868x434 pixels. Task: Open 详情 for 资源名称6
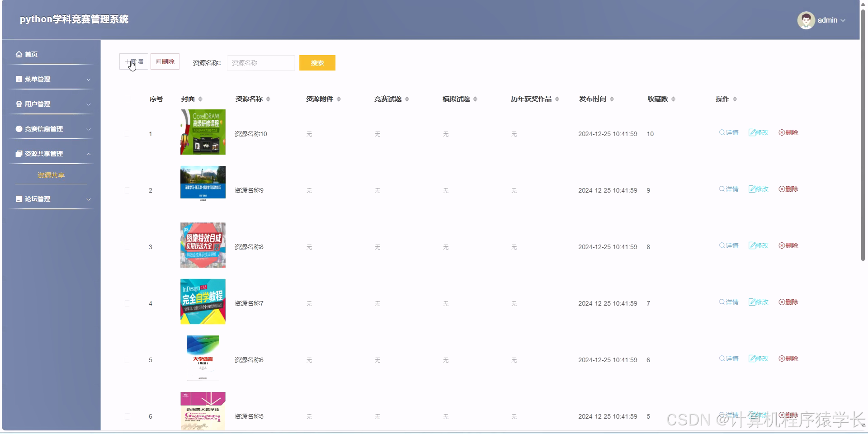(729, 359)
